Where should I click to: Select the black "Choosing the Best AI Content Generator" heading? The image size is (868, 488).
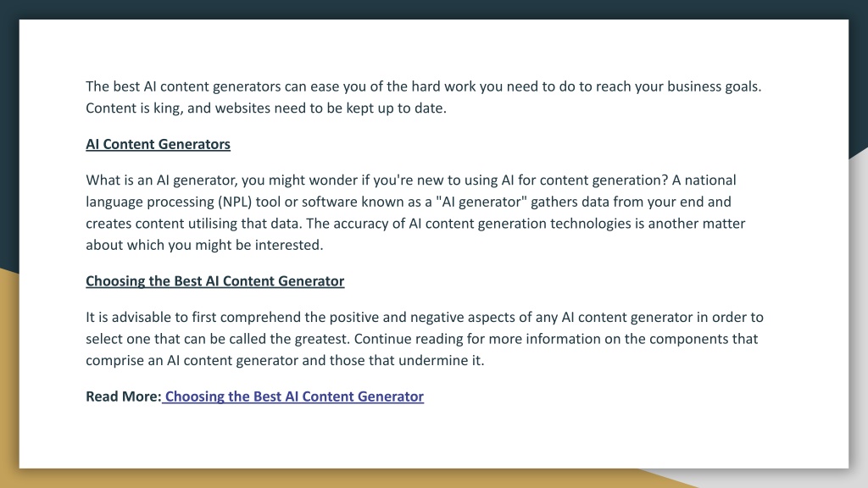pyautogui.click(x=214, y=280)
